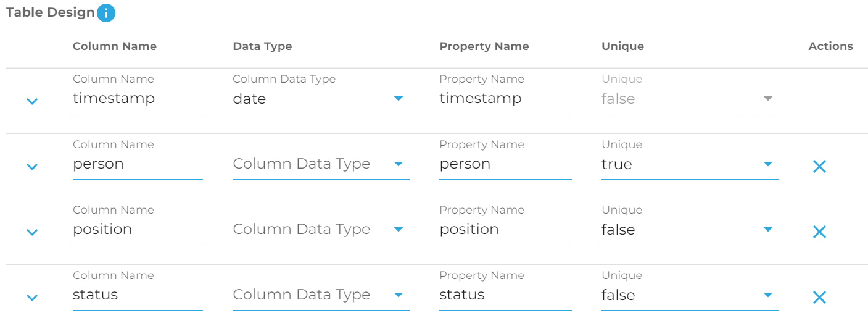Expand the person row chevron
The image size is (868, 326).
[x=33, y=167]
